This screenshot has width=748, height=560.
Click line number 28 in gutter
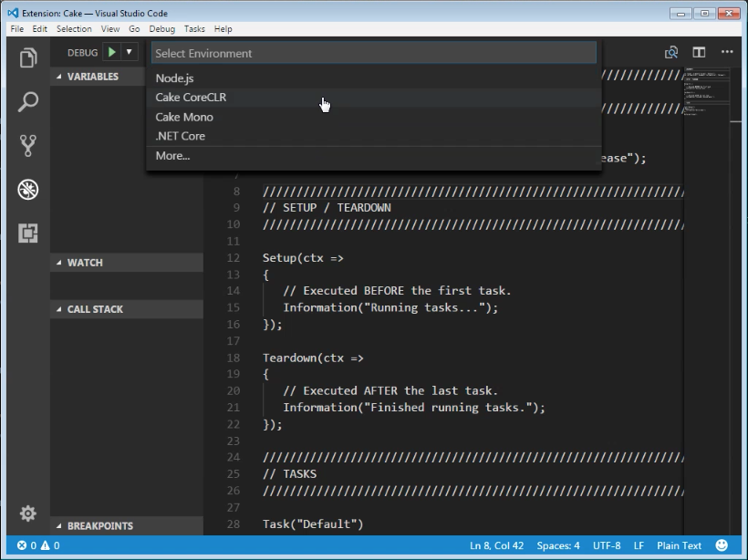point(234,524)
